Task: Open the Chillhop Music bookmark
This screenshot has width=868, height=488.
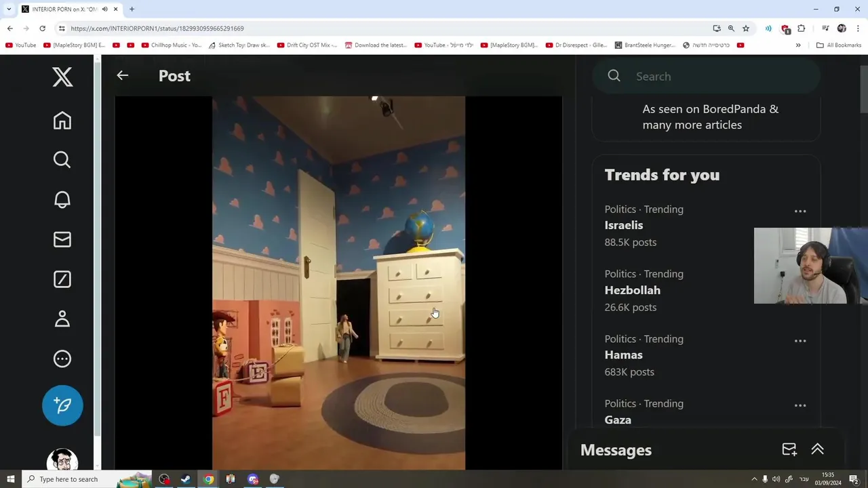Action: tap(172, 45)
